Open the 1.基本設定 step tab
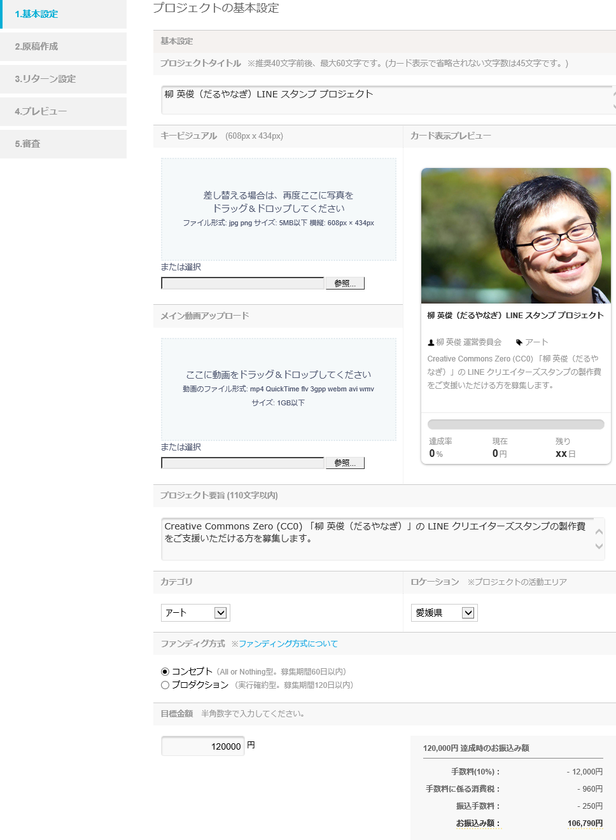The height and width of the screenshot is (840, 616). tap(64, 14)
